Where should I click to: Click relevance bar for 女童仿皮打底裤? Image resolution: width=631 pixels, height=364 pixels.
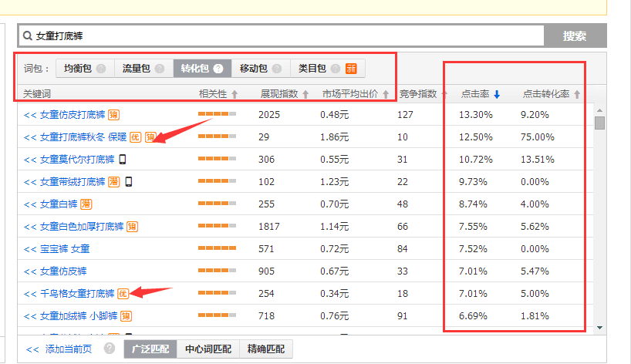coord(217,114)
